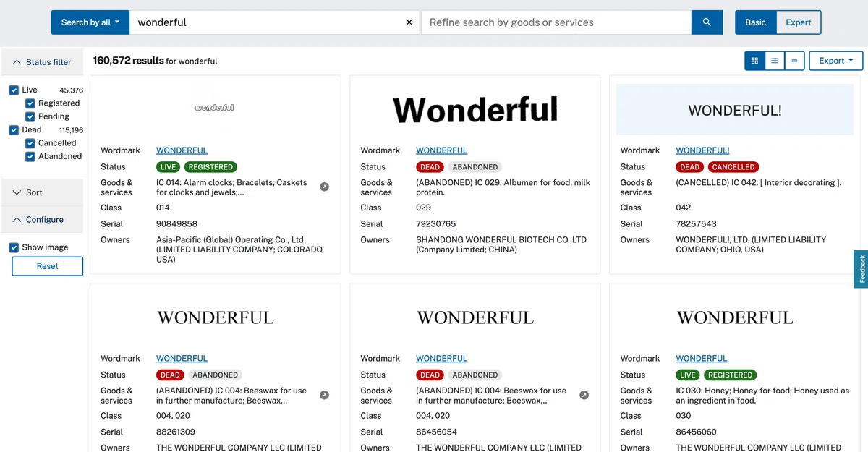Expand the Sort section
The width and height of the screenshot is (868, 452).
click(42, 192)
